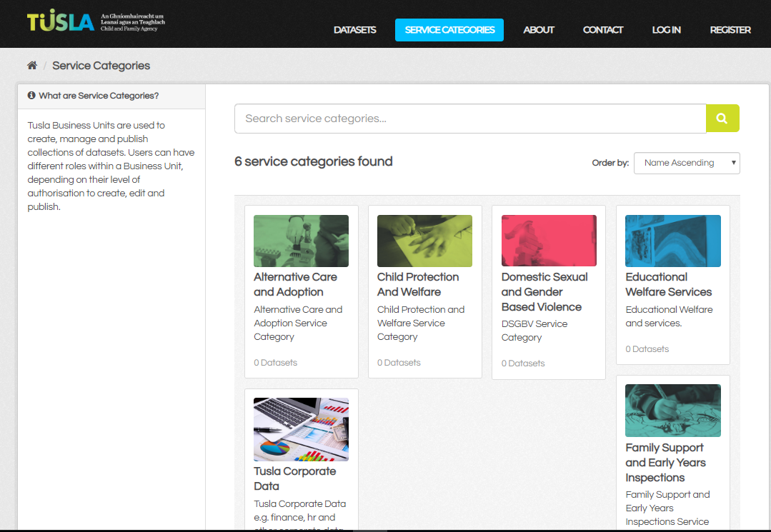Click Tusla Corporate Data title
The height and width of the screenshot is (532, 771).
click(294, 478)
